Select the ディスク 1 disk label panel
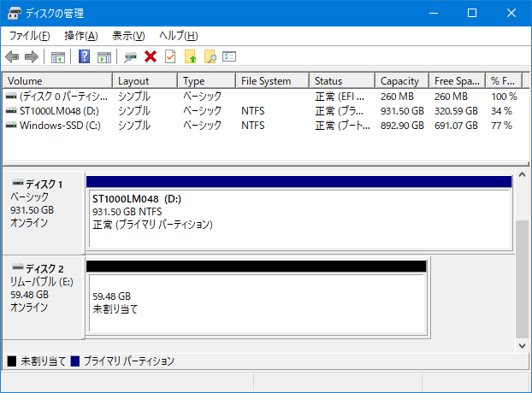Screen dimensions: 532x393 (44, 213)
